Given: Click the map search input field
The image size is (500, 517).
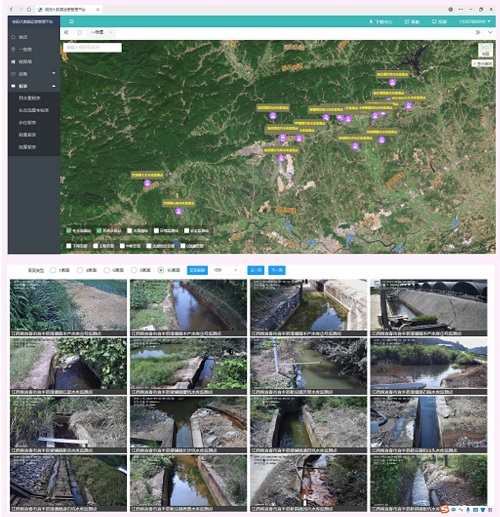Looking at the screenshot, I should coord(92,48).
